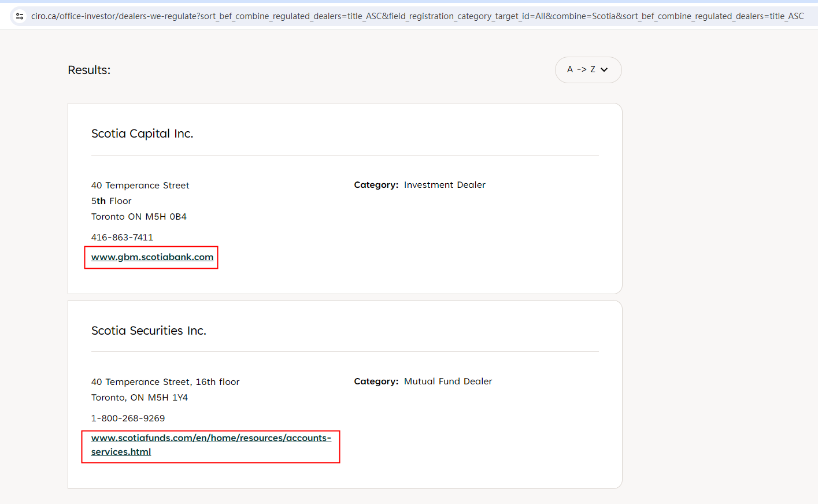818x504 pixels.
Task: Open the A -> Z sort dropdown
Action: (587, 70)
